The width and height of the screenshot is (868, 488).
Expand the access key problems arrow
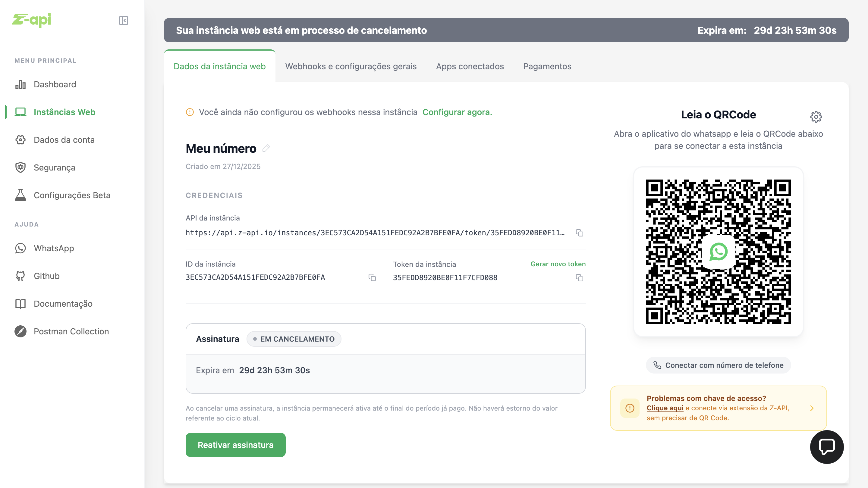tap(812, 408)
